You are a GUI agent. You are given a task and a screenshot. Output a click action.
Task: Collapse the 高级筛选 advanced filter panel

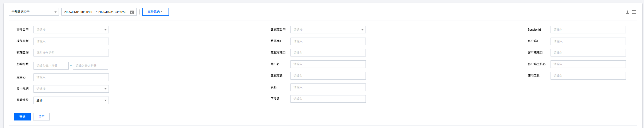point(155,12)
